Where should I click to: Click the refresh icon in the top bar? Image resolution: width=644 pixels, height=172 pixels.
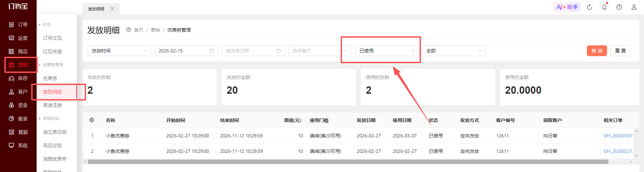click(x=590, y=7)
